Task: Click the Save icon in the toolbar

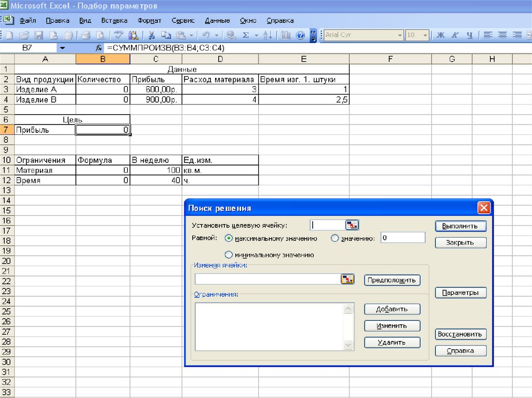Action: click(39, 36)
